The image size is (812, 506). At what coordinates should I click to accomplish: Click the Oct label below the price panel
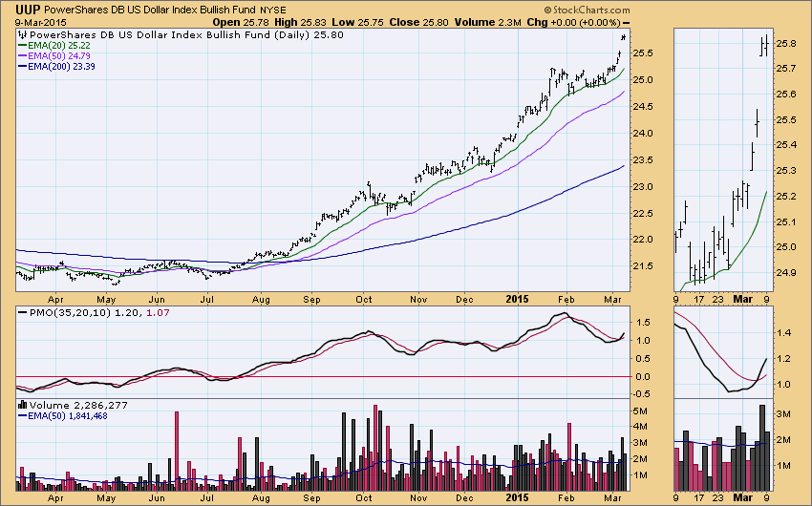tap(364, 300)
